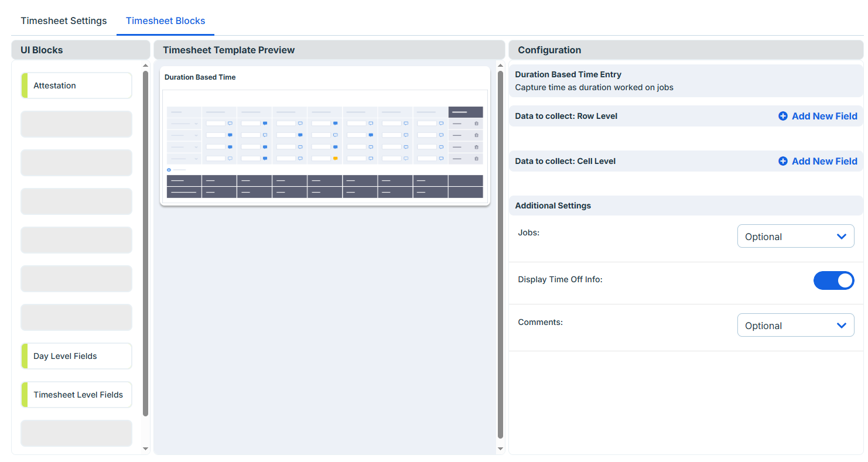Screen dimensions: 868x462
Task: Click the 'Duration Based Time Entry' heading
Action: [568, 74]
